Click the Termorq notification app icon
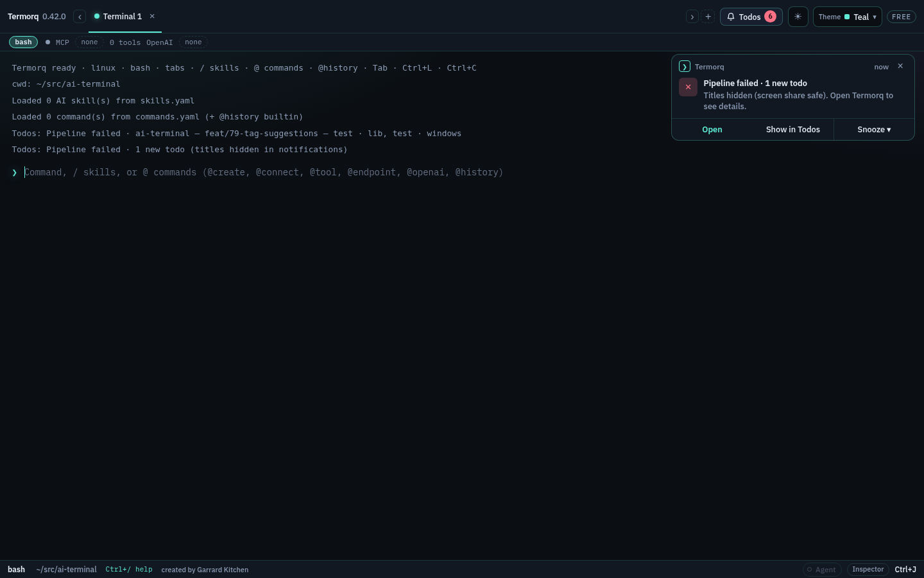This screenshot has height=578, width=924. click(x=685, y=67)
